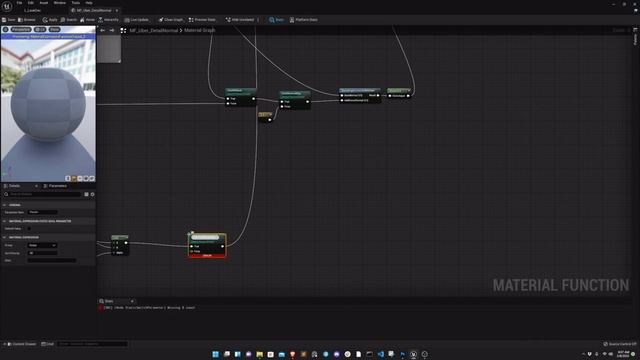Click the Search toolbar button
The width and height of the screenshot is (640, 360).
point(69,20)
